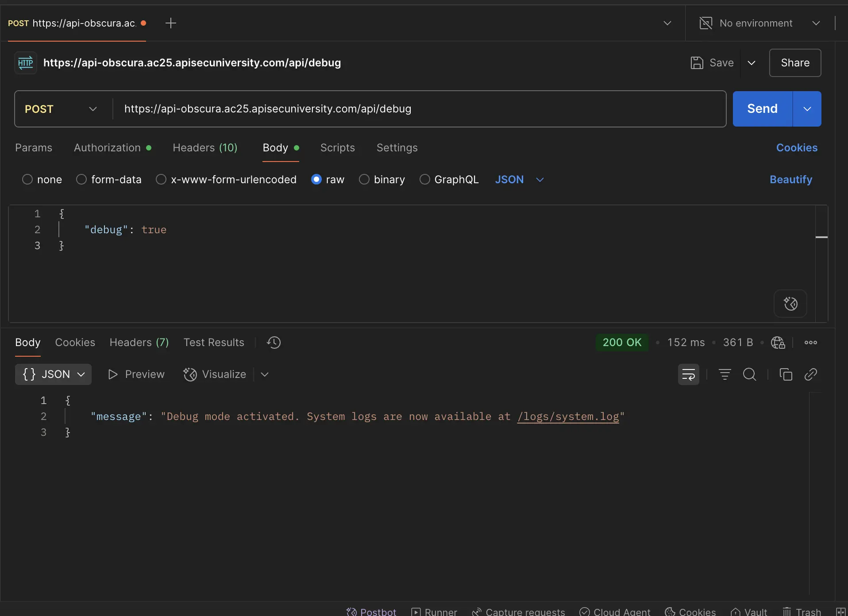Select binary body type
The height and width of the screenshot is (616, 848).
point(364,179)
